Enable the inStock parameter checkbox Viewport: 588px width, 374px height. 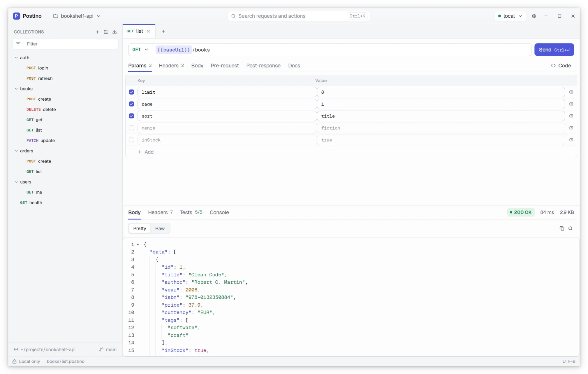pos(131,140)
